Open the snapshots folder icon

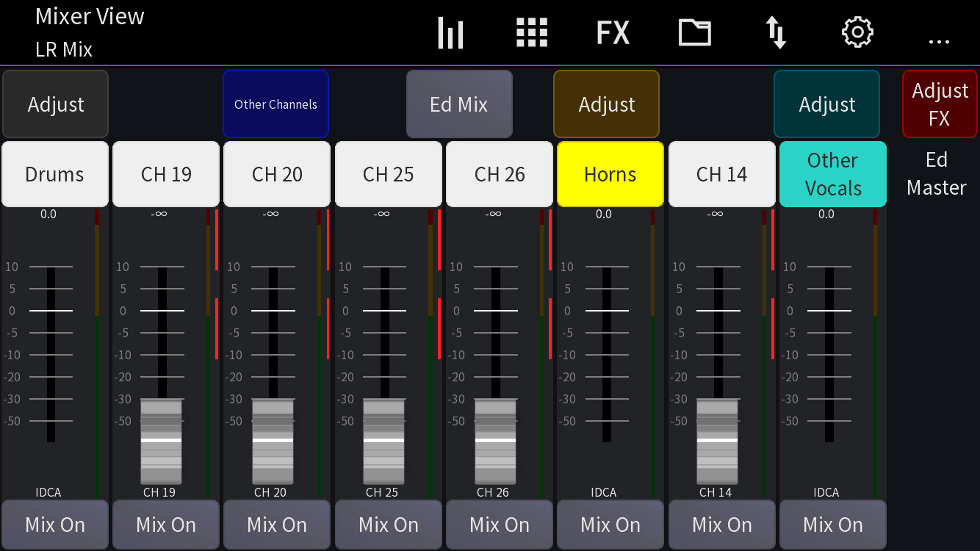pyautogui.click(x=693, y=32)
